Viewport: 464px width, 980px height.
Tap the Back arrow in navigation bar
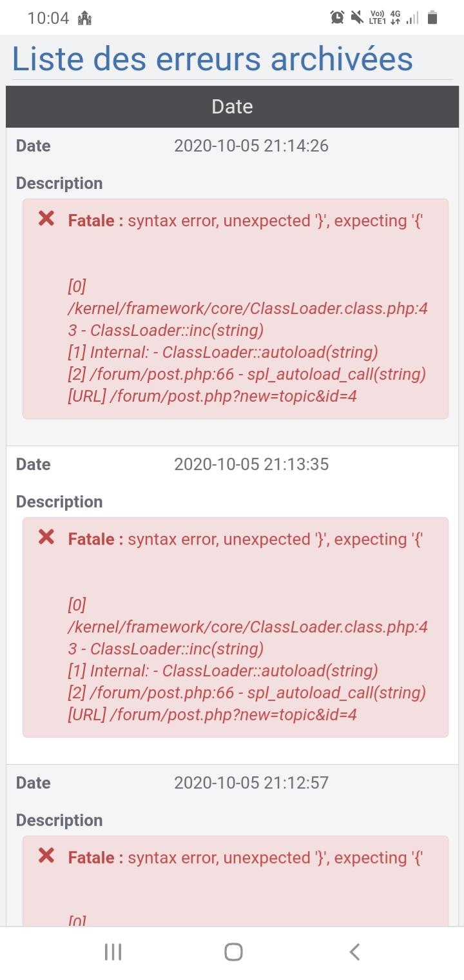coord(354,951)
